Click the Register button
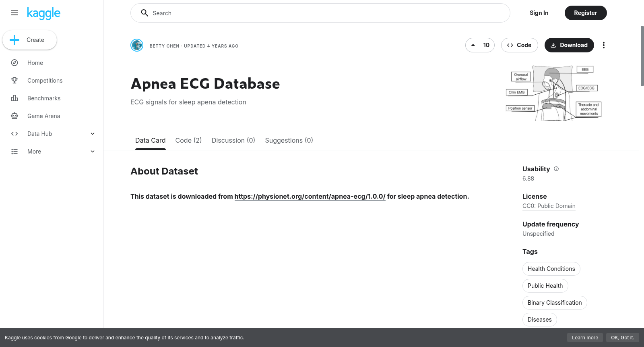Viewport: 644px width, 347px height. tap(586, 13)
